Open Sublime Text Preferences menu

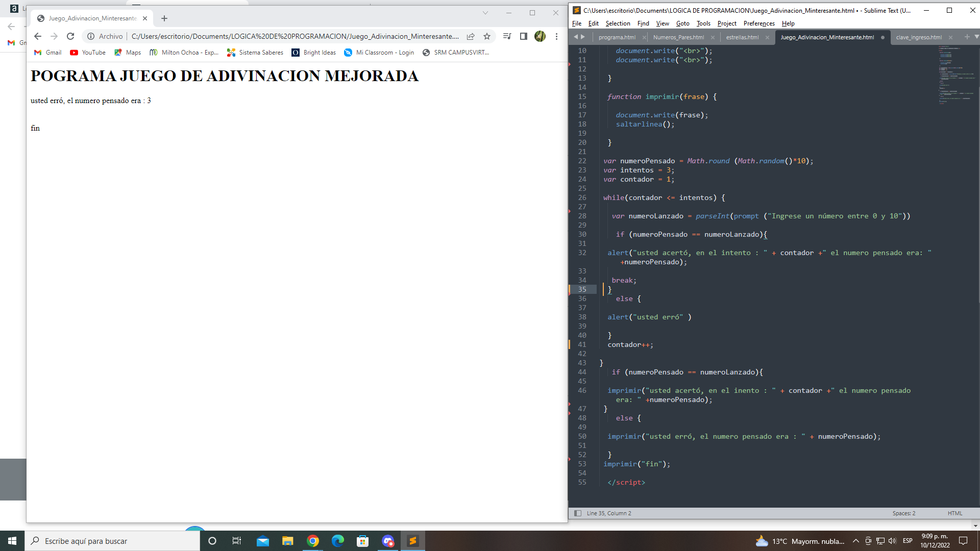(759, 23)
